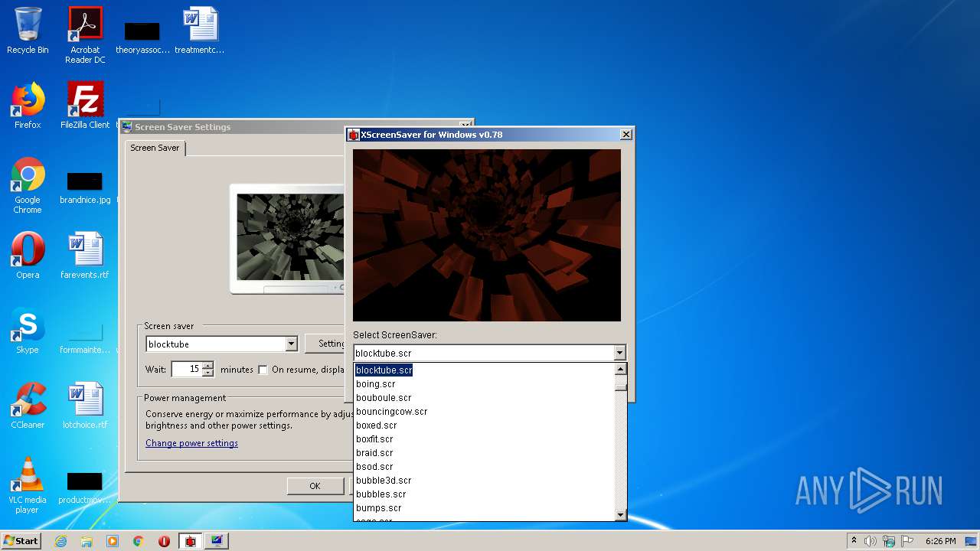Screen dimensions: 980x551
Task: Open Internet Explorer in the taskbar
Action: click(x=61, y=541)
